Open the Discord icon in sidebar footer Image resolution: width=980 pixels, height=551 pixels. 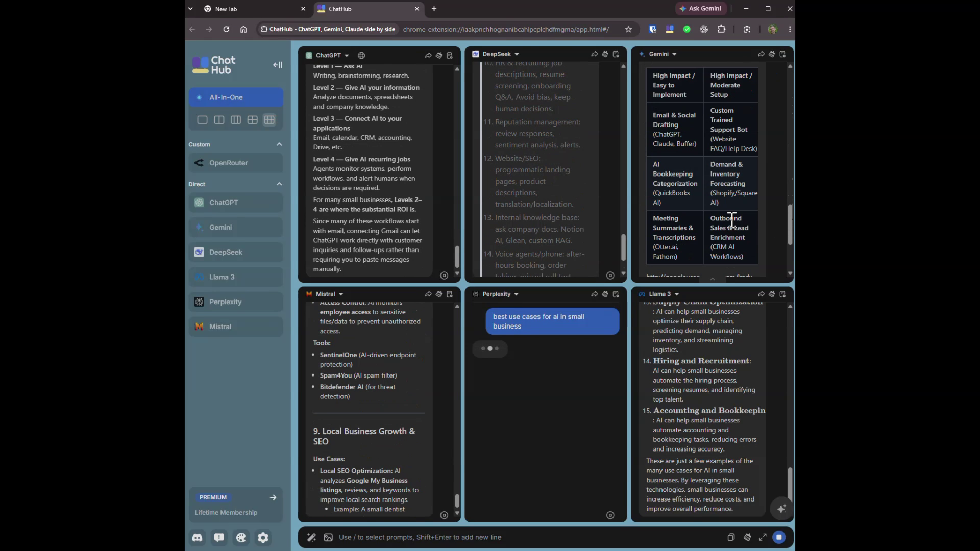click(197, 537)
